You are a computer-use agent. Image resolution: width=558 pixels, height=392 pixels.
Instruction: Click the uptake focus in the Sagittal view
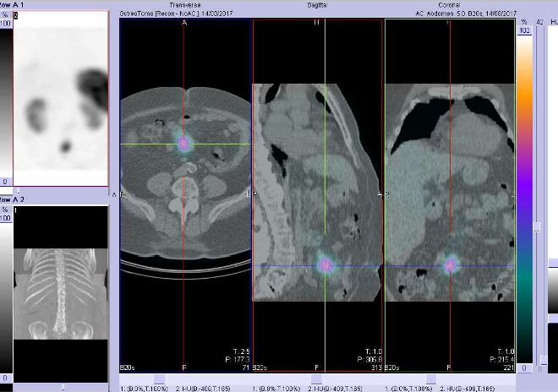click(x=325, y=265)
